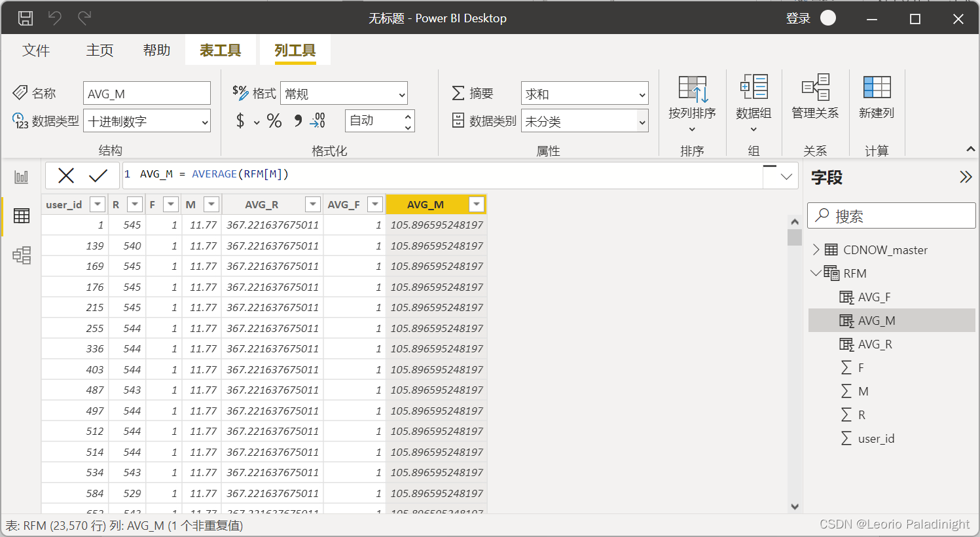Screen dimensions: 980x537
Task: Expand the currency symbol options arrow
Action: click(x=257, y=122)
